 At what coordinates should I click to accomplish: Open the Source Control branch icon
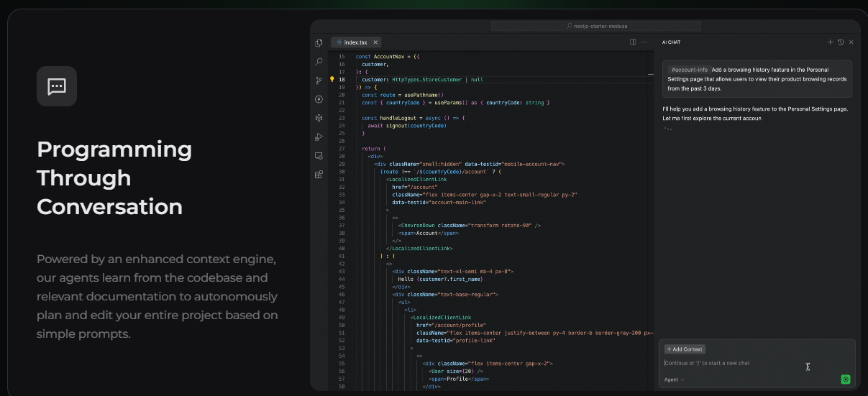click(x=319, y=80)
